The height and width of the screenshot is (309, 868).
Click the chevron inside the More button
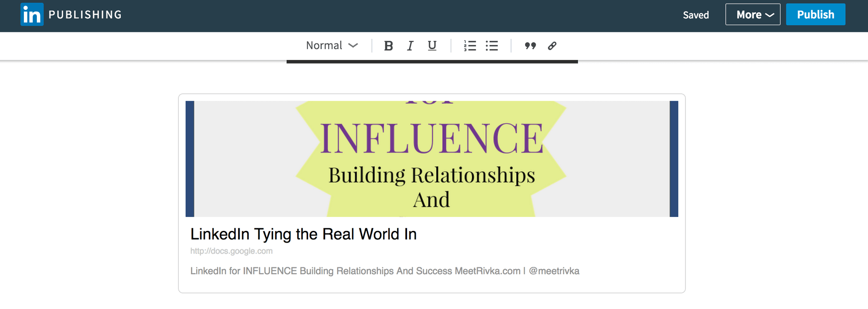pyautogui.click(x=770, y=15)
